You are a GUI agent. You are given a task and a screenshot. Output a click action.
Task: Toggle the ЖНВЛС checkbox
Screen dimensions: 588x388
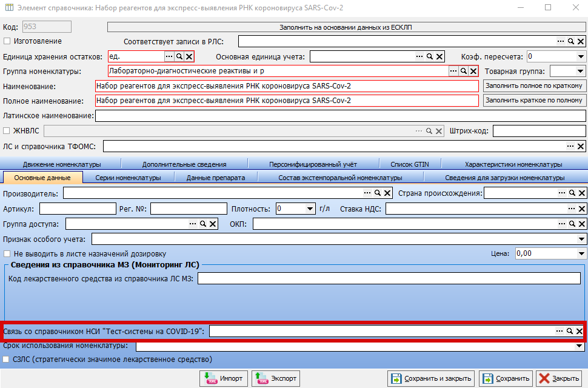tap(7, 130)
